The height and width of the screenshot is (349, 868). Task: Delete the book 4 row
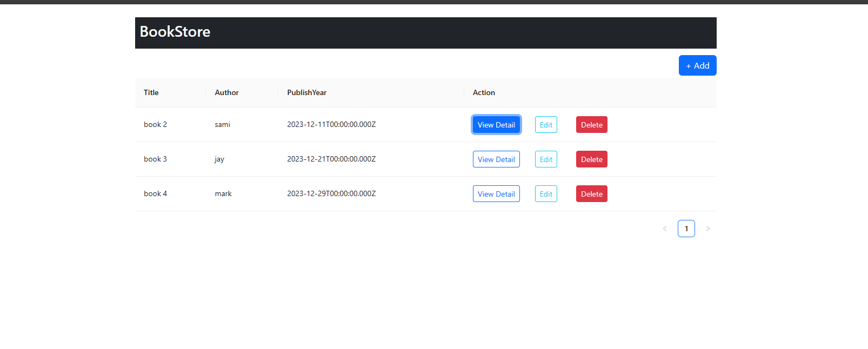(591, 194)
